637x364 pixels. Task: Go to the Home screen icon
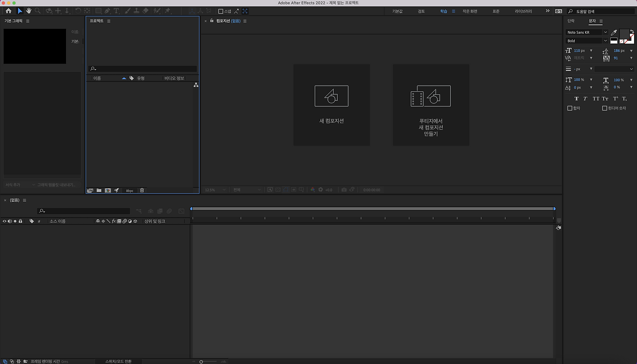[8, 11]
